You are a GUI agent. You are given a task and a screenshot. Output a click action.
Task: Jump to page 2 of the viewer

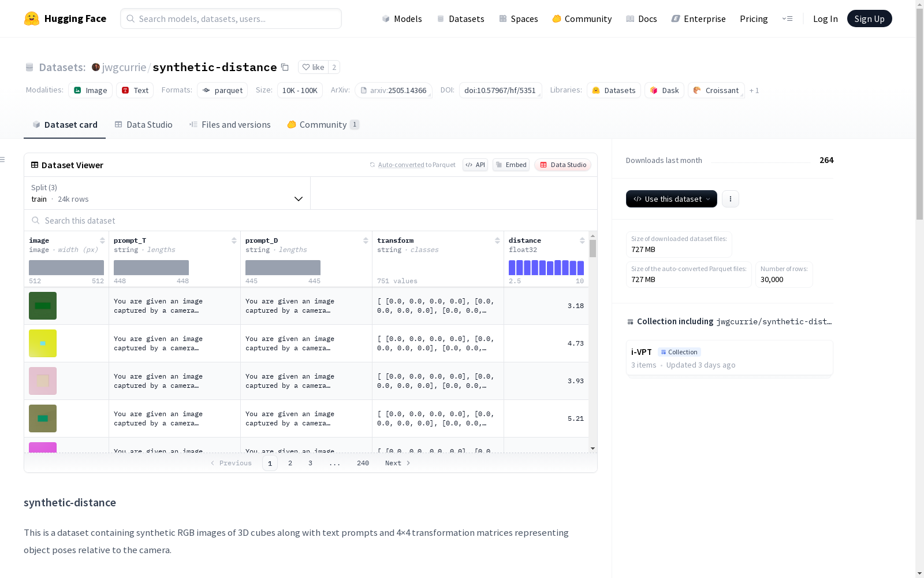pyautogui.click(x=290, y=463)
